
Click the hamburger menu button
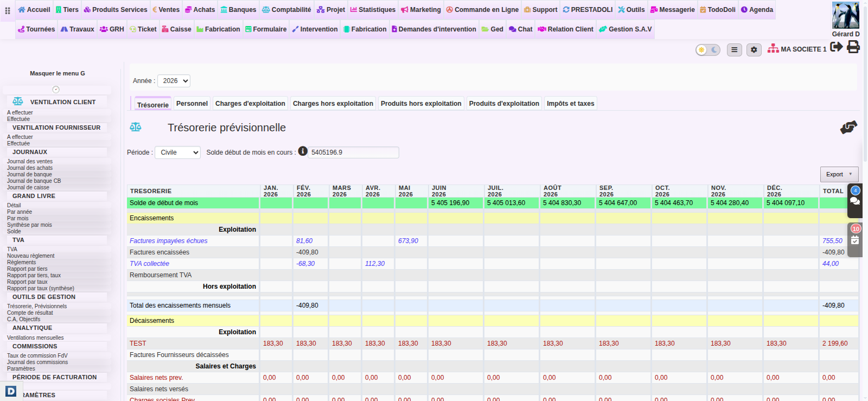tap(735, 50)
